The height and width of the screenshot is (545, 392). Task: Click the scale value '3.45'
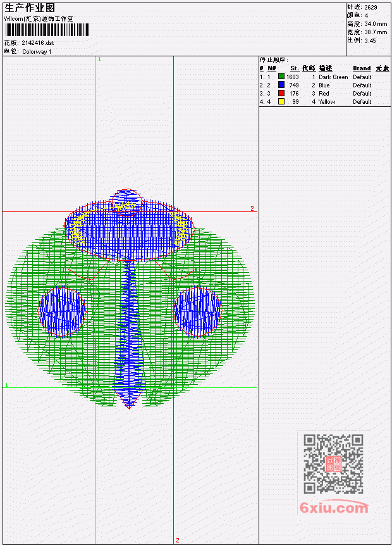coord(370,41)
